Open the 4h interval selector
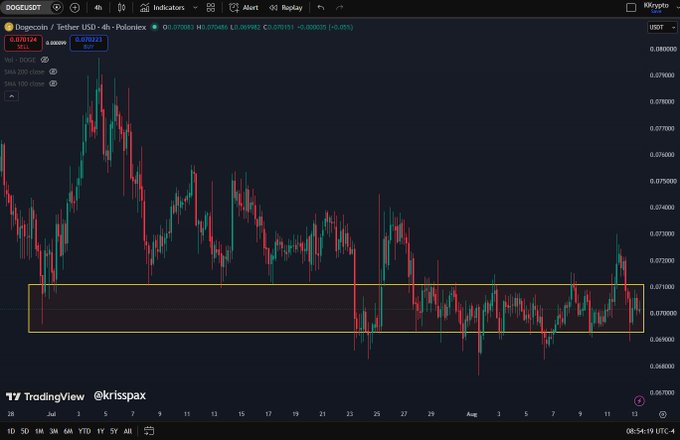Viewport: 680px width, 440px height. pyautogui.click(x=98, y=7)
